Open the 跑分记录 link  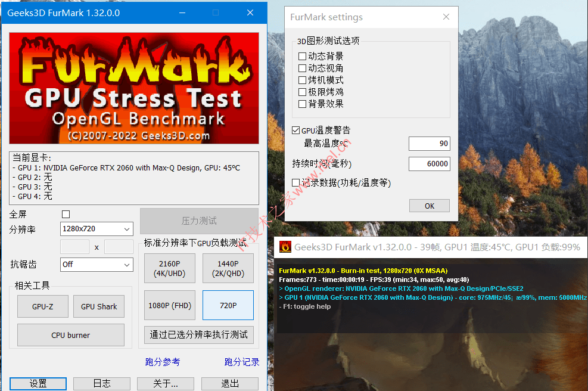pos(242,362)
